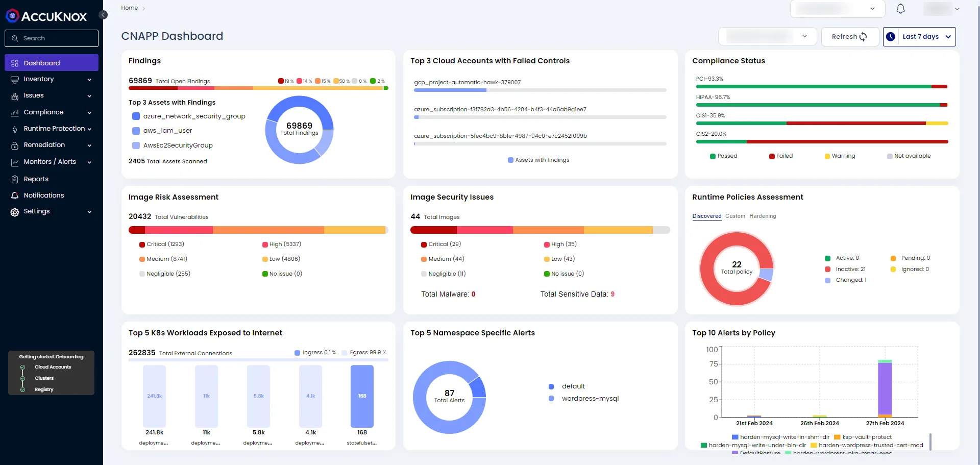Click the Total policy donut chart
980x465 pixels.
coord(737,268)
